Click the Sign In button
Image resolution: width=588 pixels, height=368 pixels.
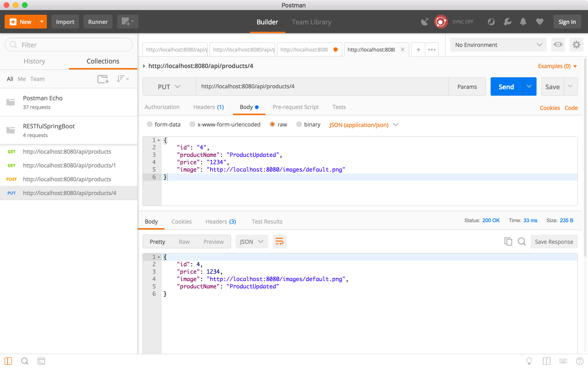[x=567, y=22]
